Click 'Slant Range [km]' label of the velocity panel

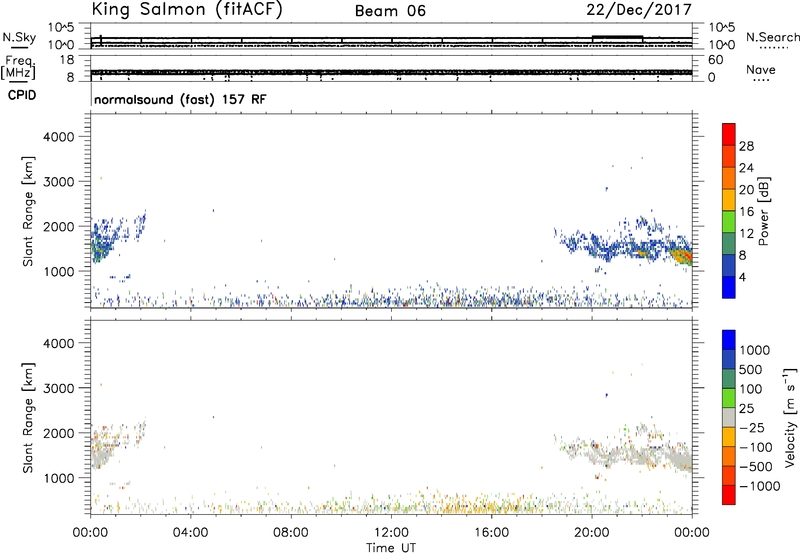28,418
